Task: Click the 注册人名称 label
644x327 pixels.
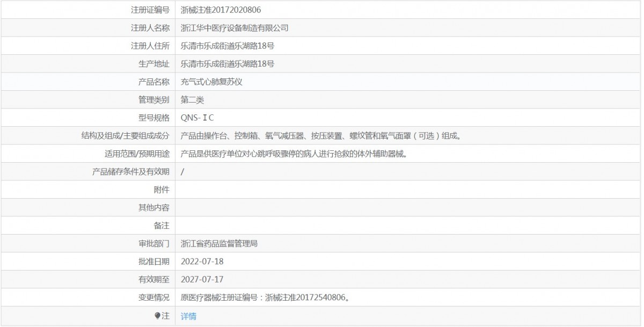Action: [x=150, y=28]
